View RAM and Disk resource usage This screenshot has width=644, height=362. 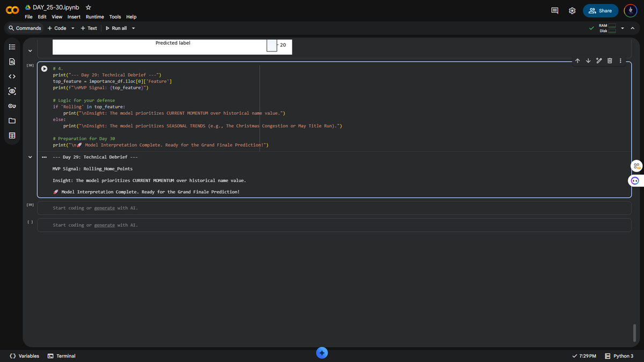(606, 28)
